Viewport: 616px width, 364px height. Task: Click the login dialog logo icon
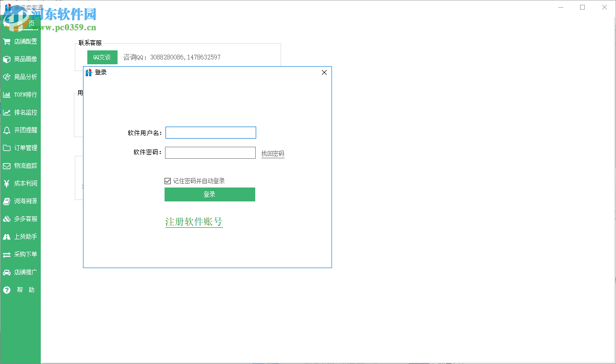pyautogui.click(x=89, y=72)
